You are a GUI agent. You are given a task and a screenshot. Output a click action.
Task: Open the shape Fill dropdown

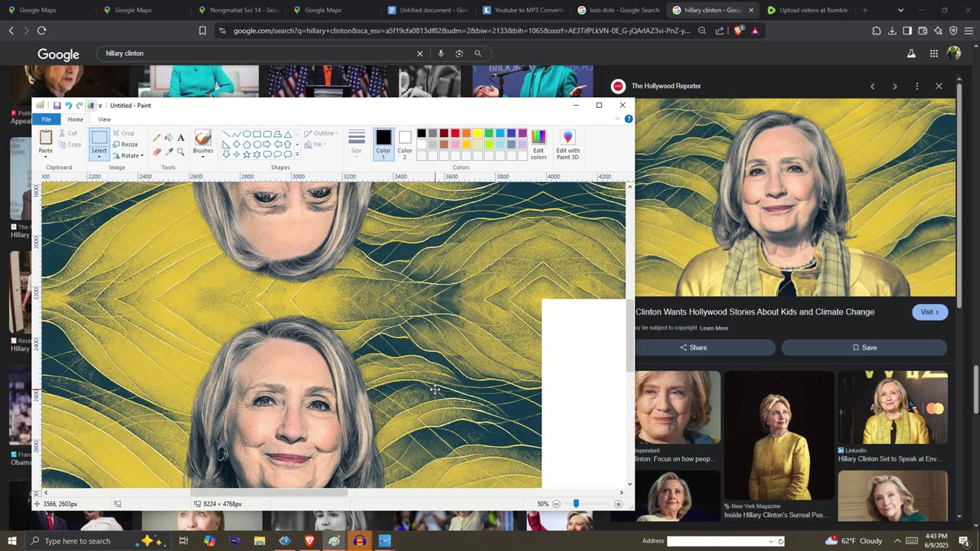point(315,145)
